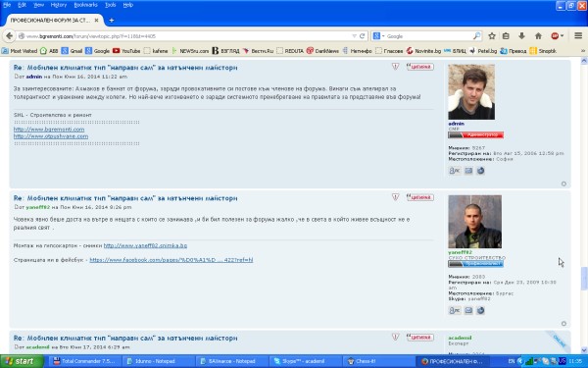Viewport: 588px width, 368px height.
Task: Open the yaneff82 author link in post header
Action: pos(37,207)
